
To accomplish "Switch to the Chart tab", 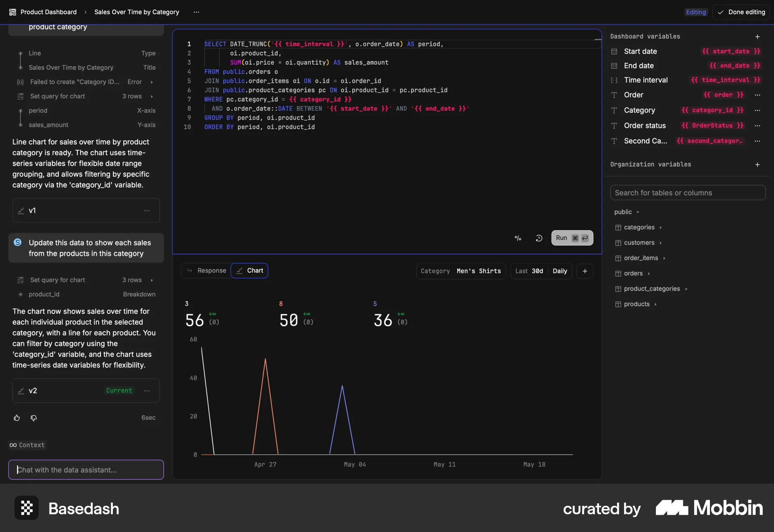I will (250, 270).
